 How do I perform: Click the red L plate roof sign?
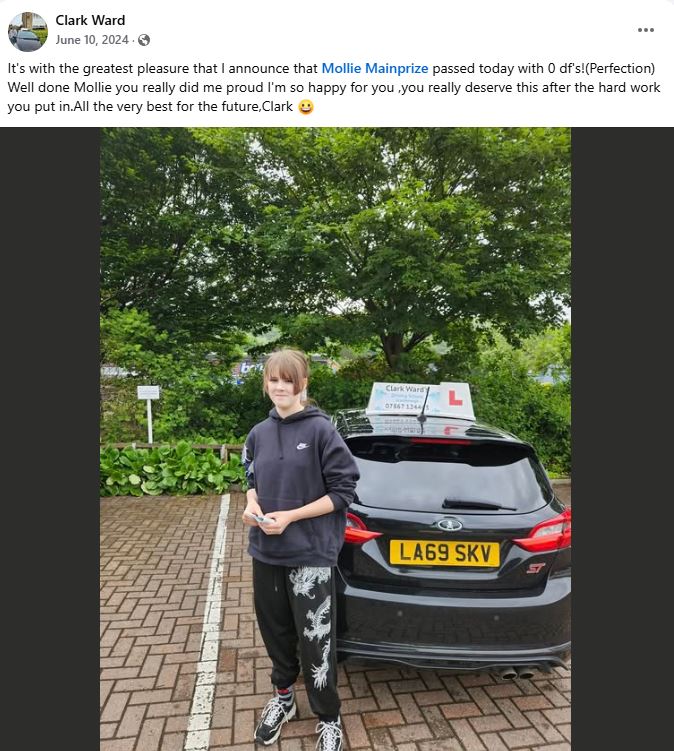tap(455, 398)
